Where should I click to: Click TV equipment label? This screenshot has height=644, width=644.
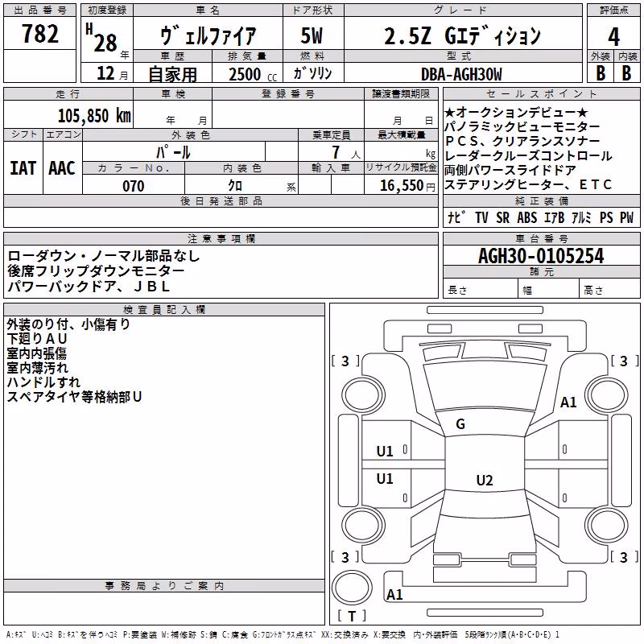481,217
